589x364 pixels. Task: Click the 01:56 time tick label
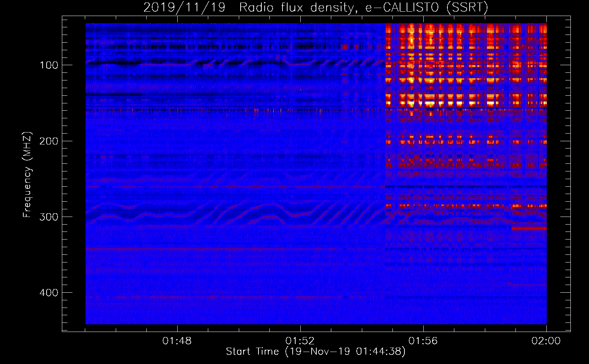(x=423, y=341)
